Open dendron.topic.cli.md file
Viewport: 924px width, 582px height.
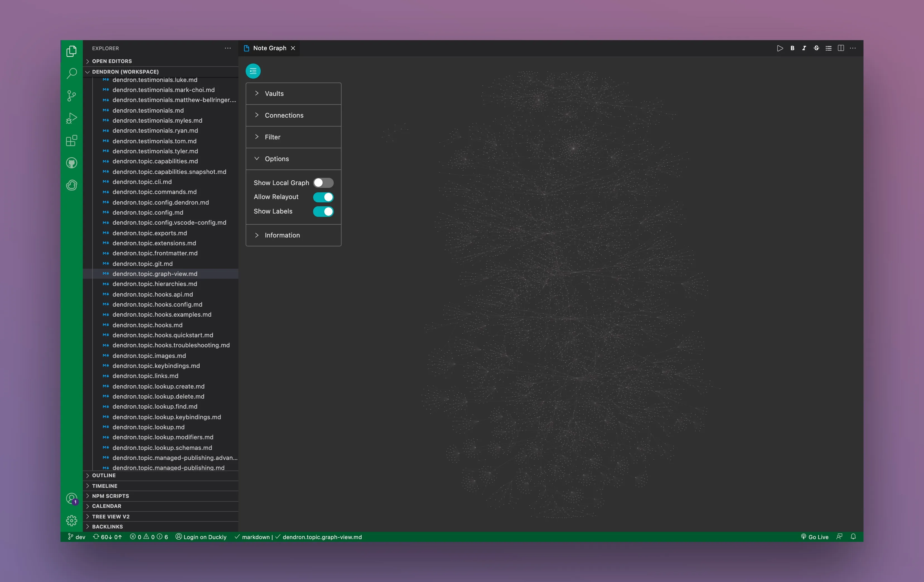pyautogui.click(x=160, y=182)
